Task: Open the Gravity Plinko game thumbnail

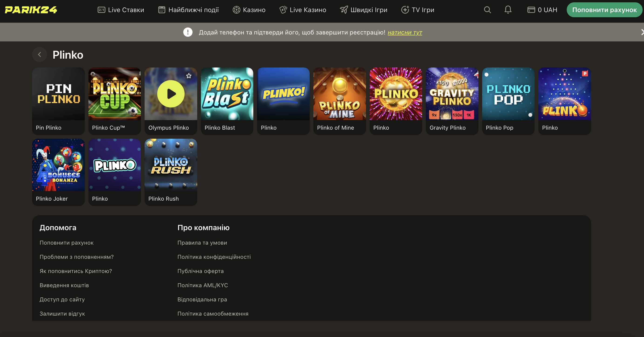Action: point(452,94)
